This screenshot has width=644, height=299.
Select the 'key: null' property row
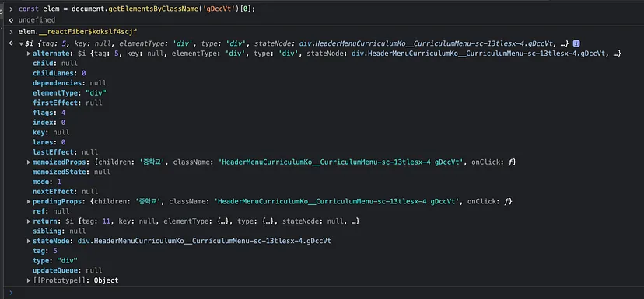point(51,133)
